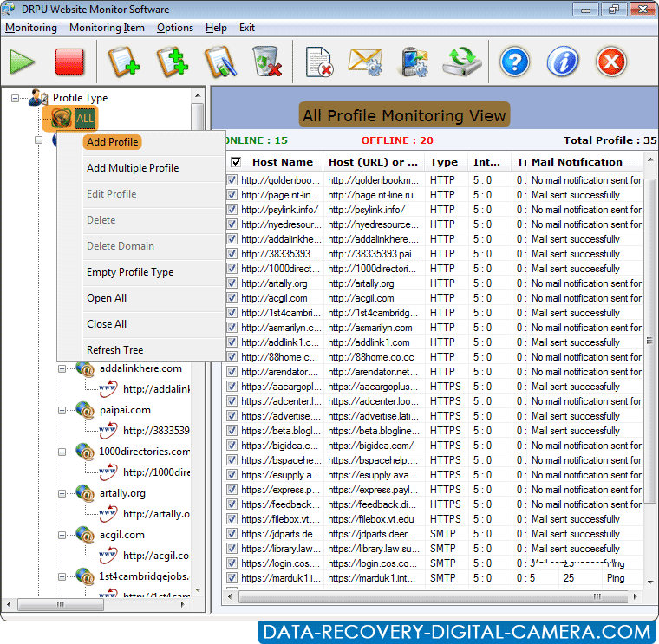The image size is (659, 644).
Task: Click the table horizontal scrollbar right arrow
Action: 636,596
